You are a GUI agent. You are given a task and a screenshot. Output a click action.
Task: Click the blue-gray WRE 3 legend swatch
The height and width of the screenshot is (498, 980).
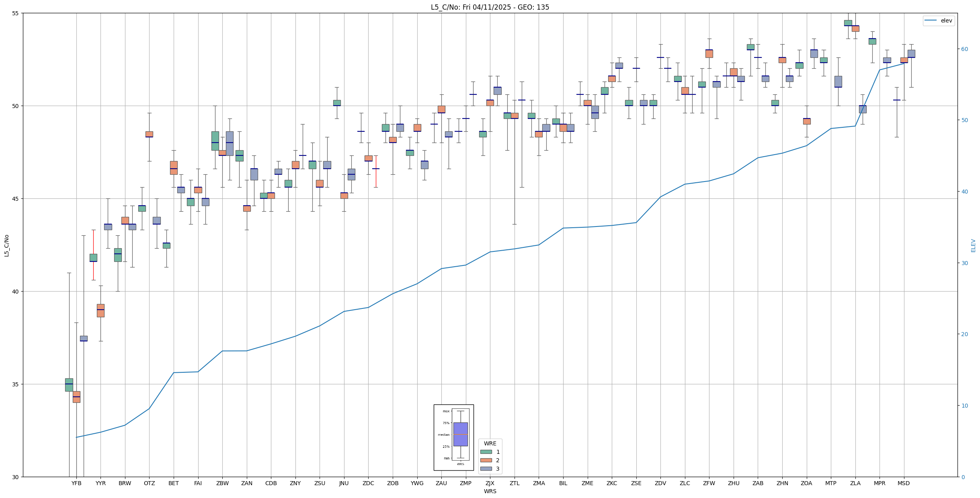[x=486, y=469]
